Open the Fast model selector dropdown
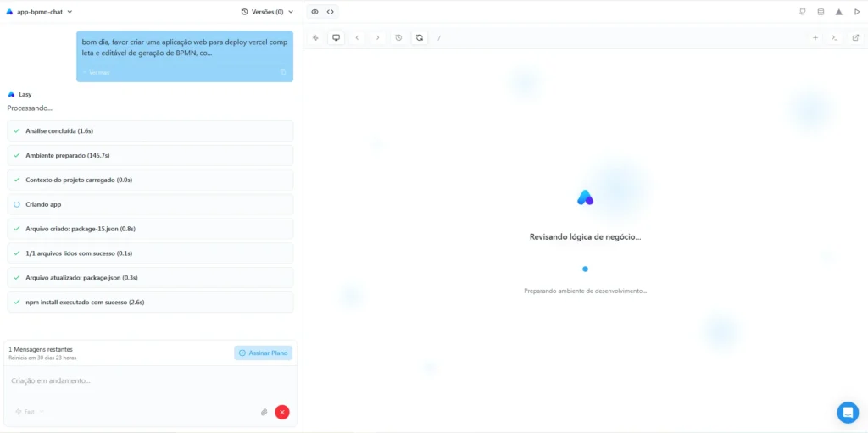This screenshot has width=868, height=433. click(x=29, y=412)
